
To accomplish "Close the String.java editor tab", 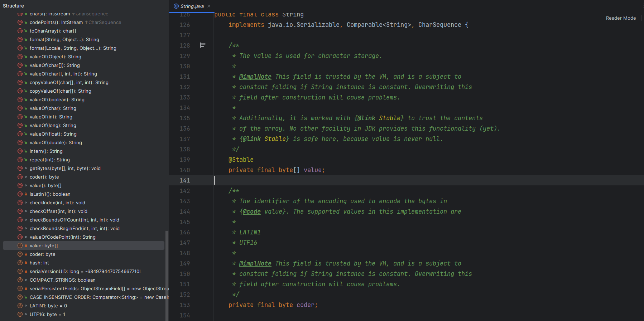I will point(209,6).
